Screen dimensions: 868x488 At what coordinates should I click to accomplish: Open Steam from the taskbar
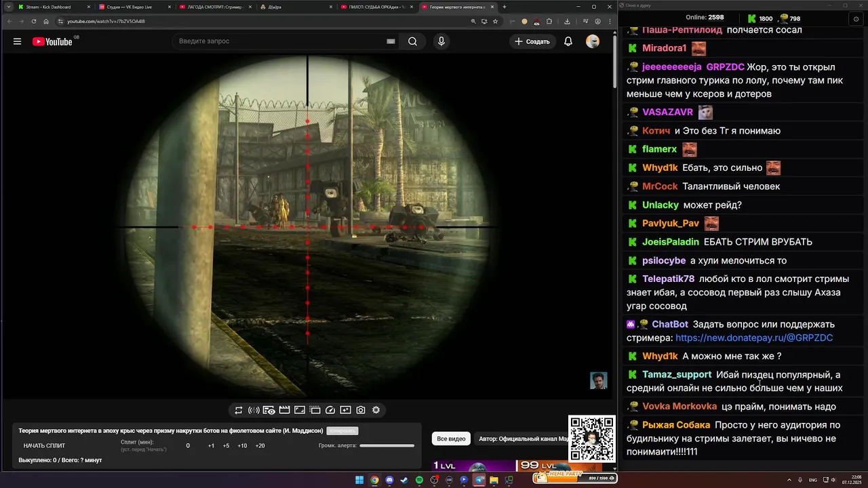(x=404, y=480)
